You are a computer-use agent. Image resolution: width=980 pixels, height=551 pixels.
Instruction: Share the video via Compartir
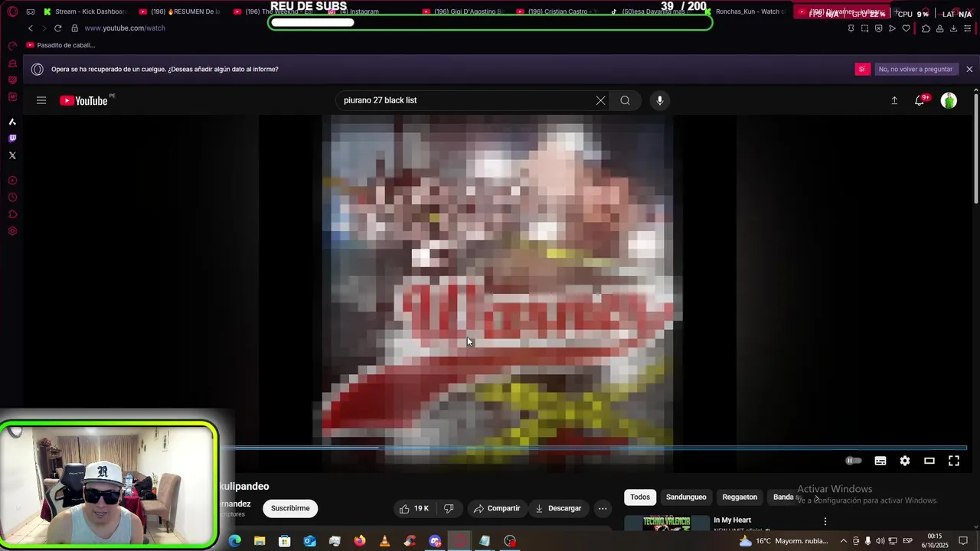pos(496,508)
